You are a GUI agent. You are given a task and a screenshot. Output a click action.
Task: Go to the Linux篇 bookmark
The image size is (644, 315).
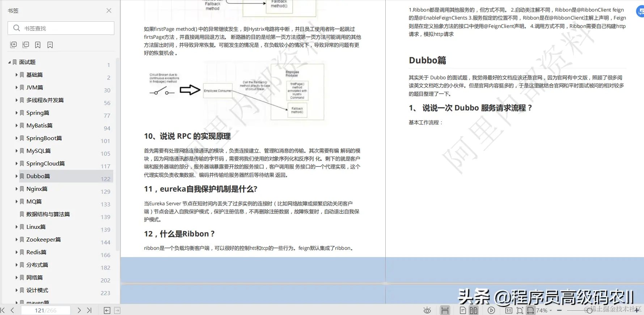coord(36,227)
